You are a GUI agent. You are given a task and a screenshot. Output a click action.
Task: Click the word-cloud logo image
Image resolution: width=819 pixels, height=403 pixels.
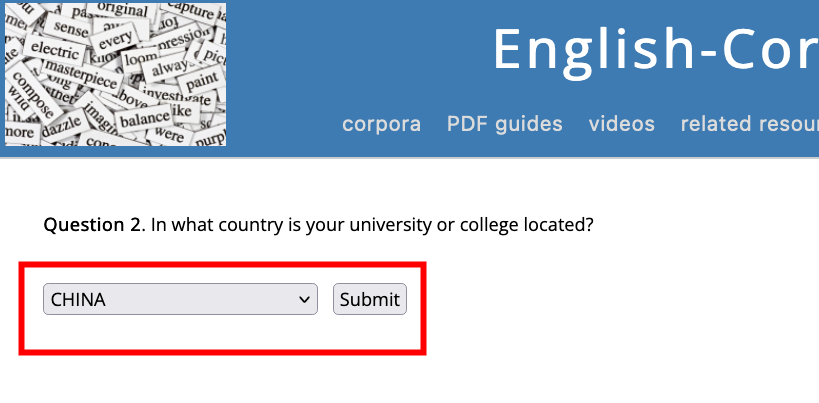[115, 75]
